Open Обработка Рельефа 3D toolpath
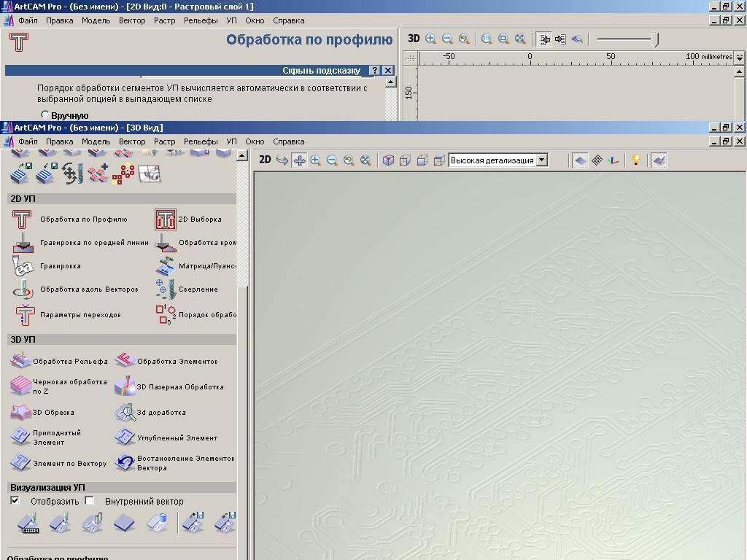The width and height of the screenshot is (747, 560). [20, 361]
